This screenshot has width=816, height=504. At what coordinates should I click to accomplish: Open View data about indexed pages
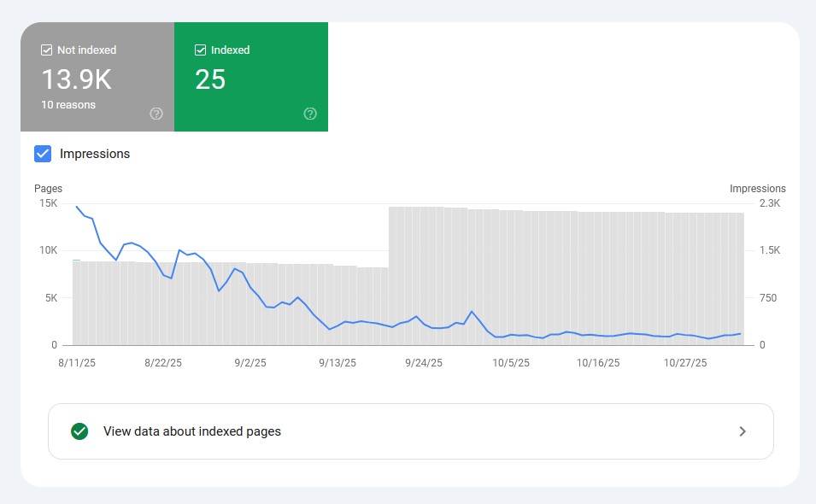click(192, 431)
